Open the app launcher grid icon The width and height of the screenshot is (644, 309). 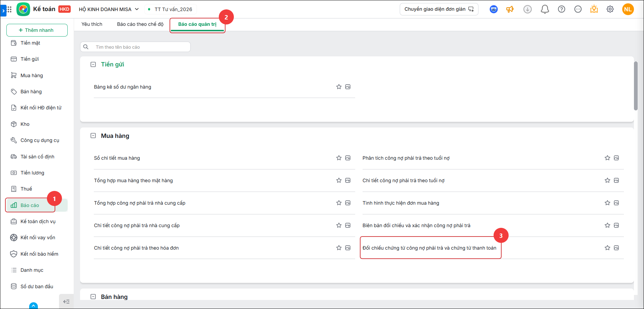9,9
